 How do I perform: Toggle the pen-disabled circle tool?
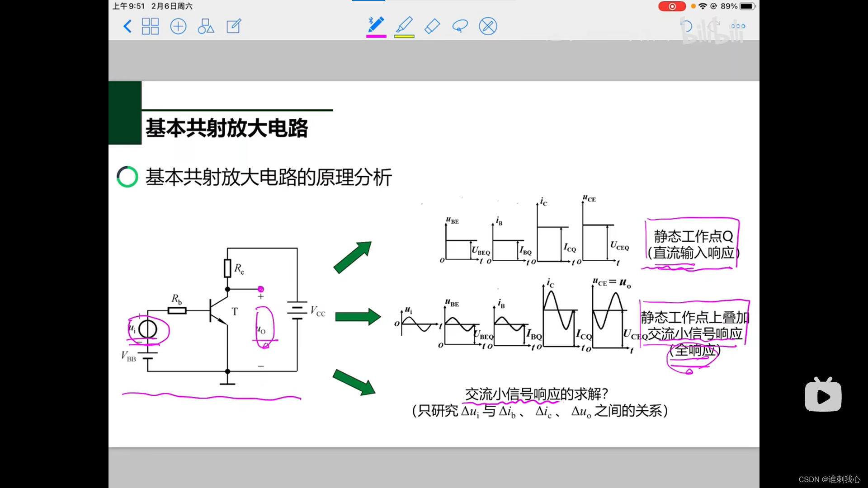coord(488,26)
